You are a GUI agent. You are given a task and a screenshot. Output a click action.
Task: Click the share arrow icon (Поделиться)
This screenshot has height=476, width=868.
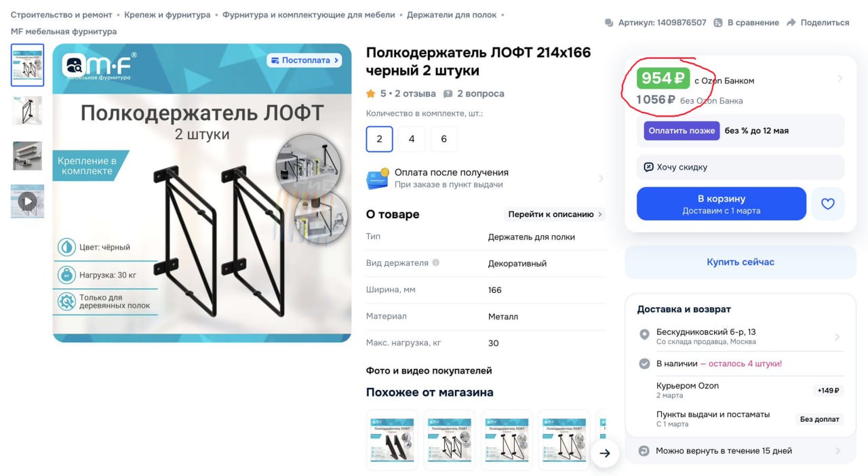click(x=791, y=22)
